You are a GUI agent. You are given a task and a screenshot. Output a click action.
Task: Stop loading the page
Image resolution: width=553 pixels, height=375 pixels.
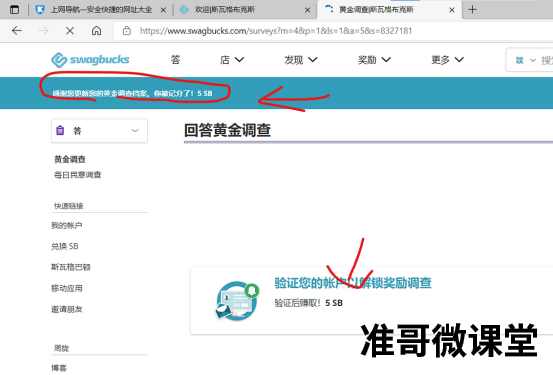[x=70, y=31]
